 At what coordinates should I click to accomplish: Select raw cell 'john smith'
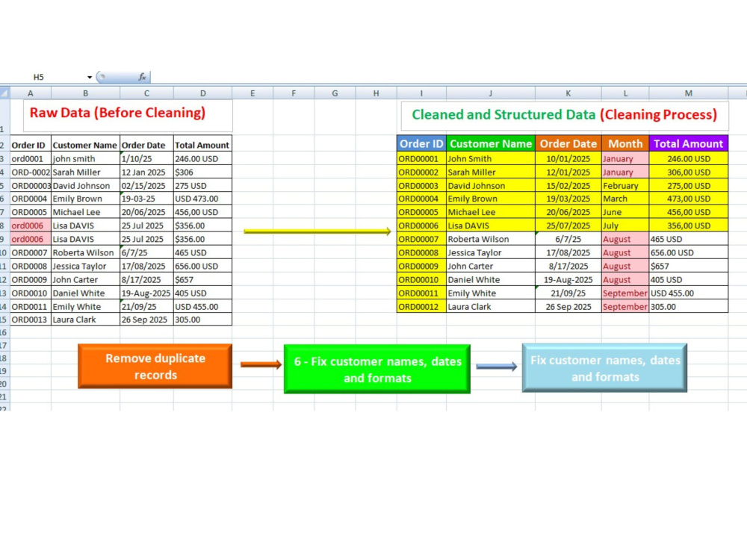[x=85, y=158]
